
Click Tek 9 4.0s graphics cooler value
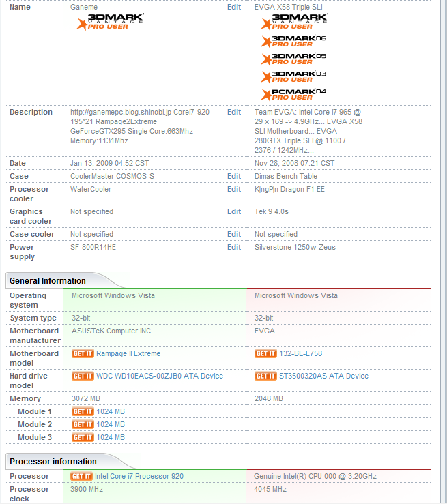[x=272, y=211]
